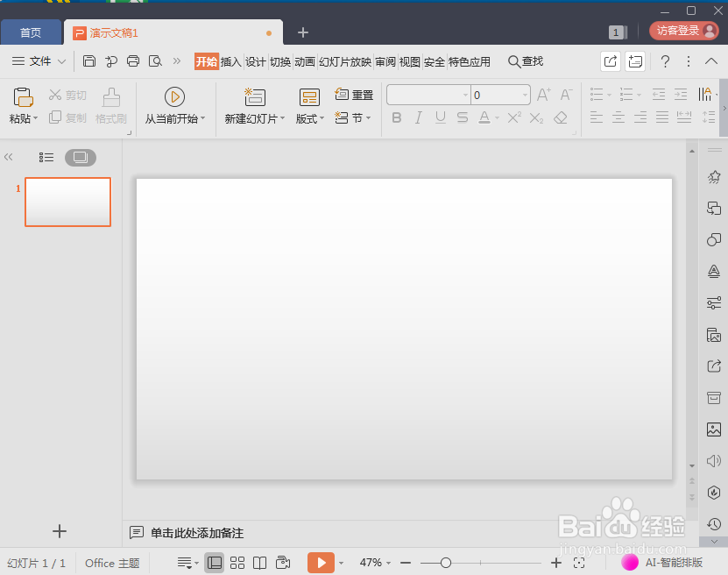Screen dimensions: 728x575
Task: Open Print Preview icon with magnifier
Action: point(155,60)
